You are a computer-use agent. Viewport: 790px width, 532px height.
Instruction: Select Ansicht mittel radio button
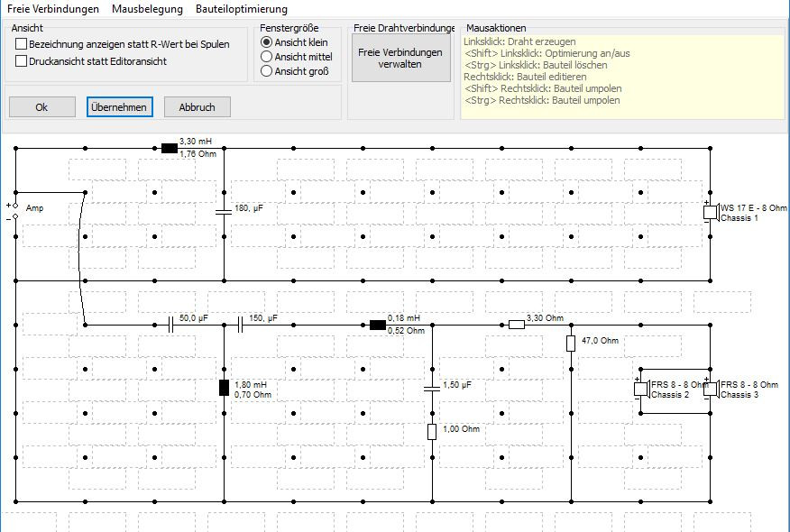pyautogui.click(x=267, y=57)
